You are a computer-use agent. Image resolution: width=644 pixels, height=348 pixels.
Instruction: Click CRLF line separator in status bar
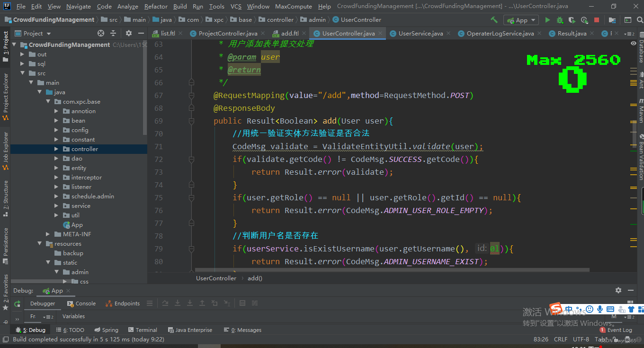click(561, 339)
